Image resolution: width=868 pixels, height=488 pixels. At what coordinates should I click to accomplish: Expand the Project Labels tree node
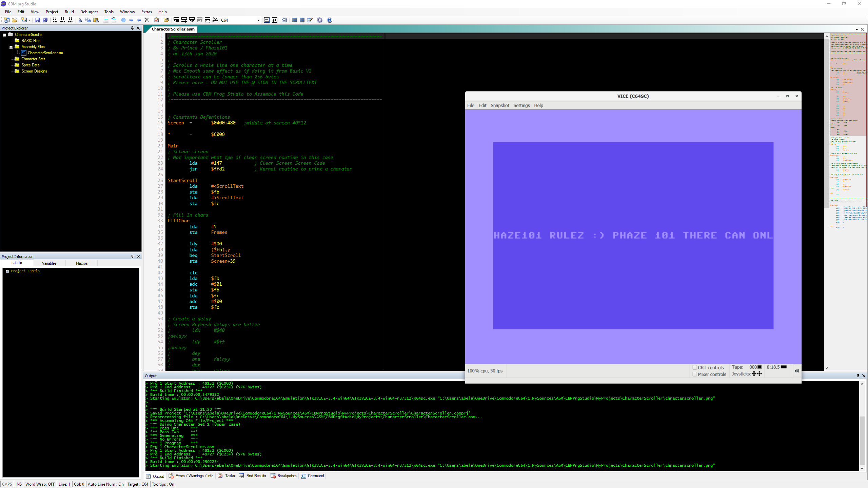(7, 271)
